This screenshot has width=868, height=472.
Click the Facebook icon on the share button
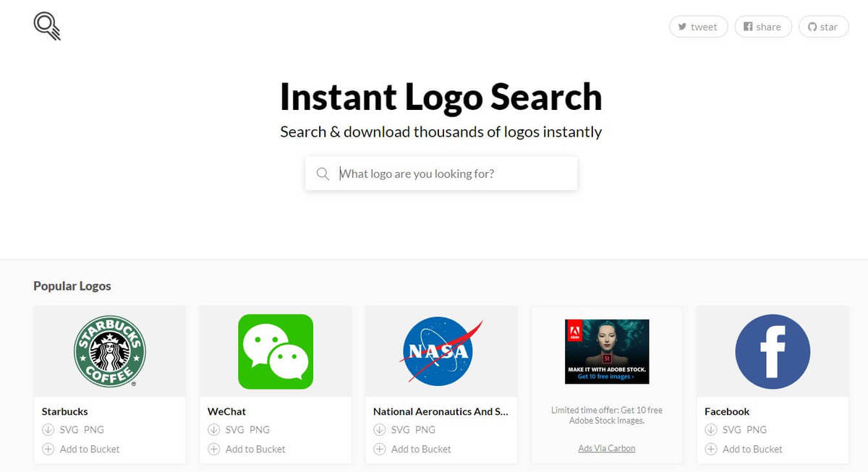tap(749, 27)
